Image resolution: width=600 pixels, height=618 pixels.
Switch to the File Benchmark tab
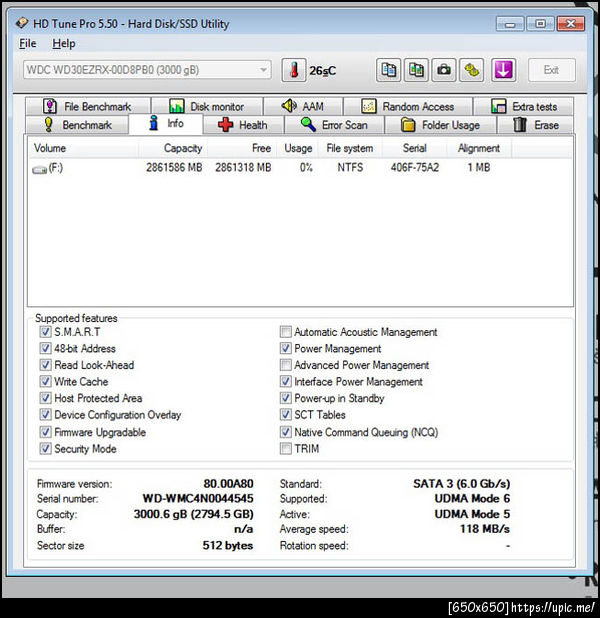(x=88, y=106)
